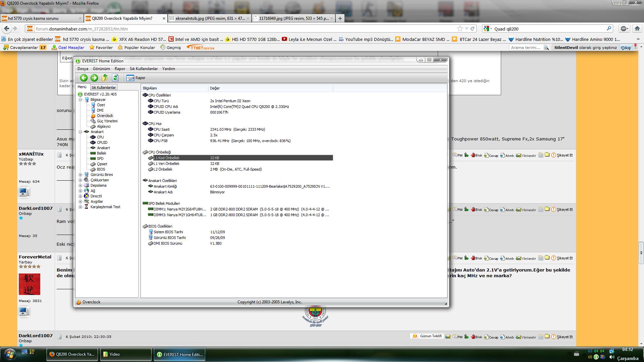Open the Görünüm menu
644x362 pixels.
pos(101,69)
